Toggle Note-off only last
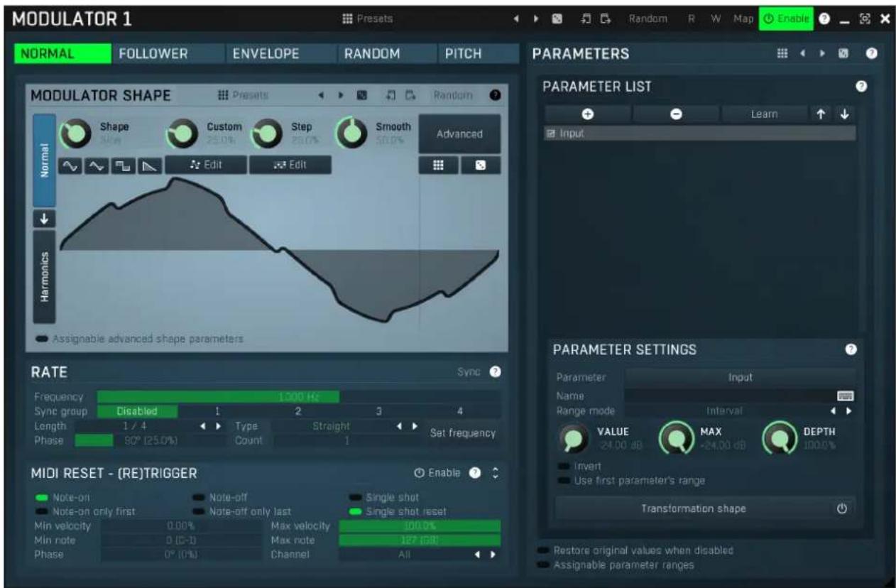This screenshot has width=896, height=588. click(x=241, y=511)
